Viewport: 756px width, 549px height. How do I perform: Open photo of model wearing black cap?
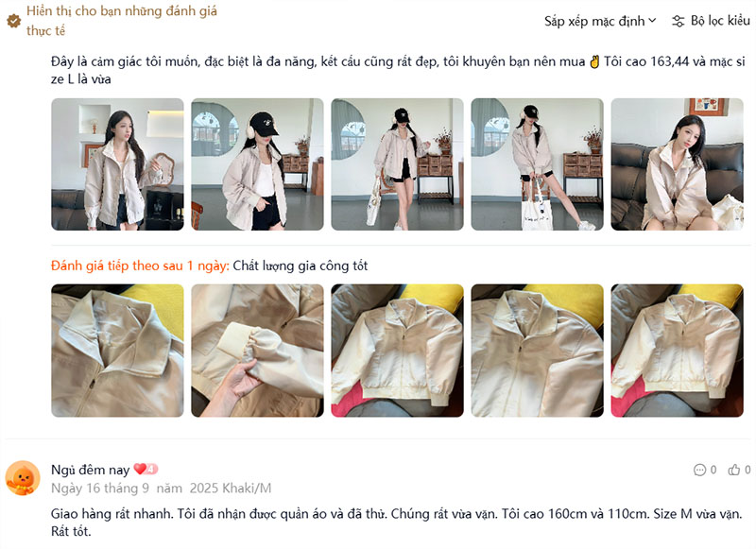[x=257, y=164]
